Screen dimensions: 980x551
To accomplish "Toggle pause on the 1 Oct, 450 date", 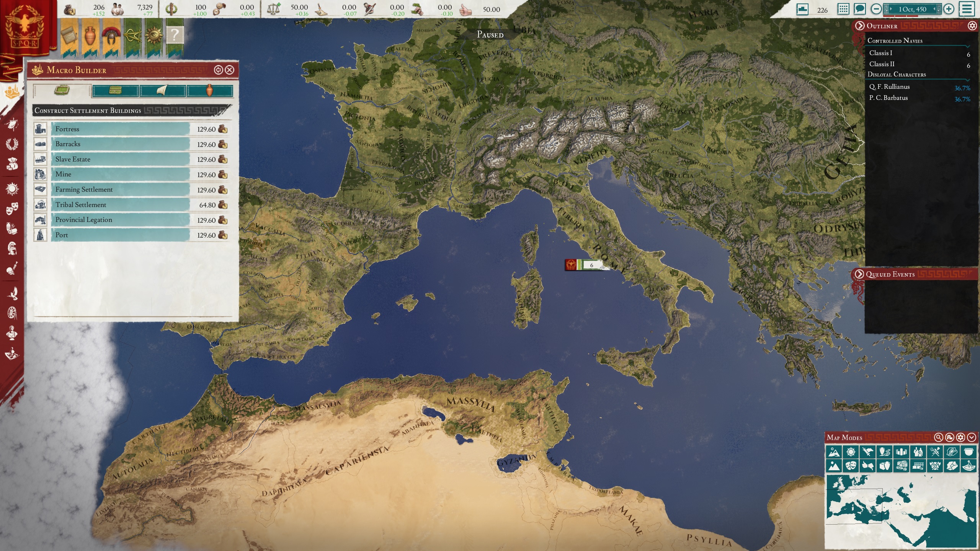I will pyautogui.click(x=912, y=9).
